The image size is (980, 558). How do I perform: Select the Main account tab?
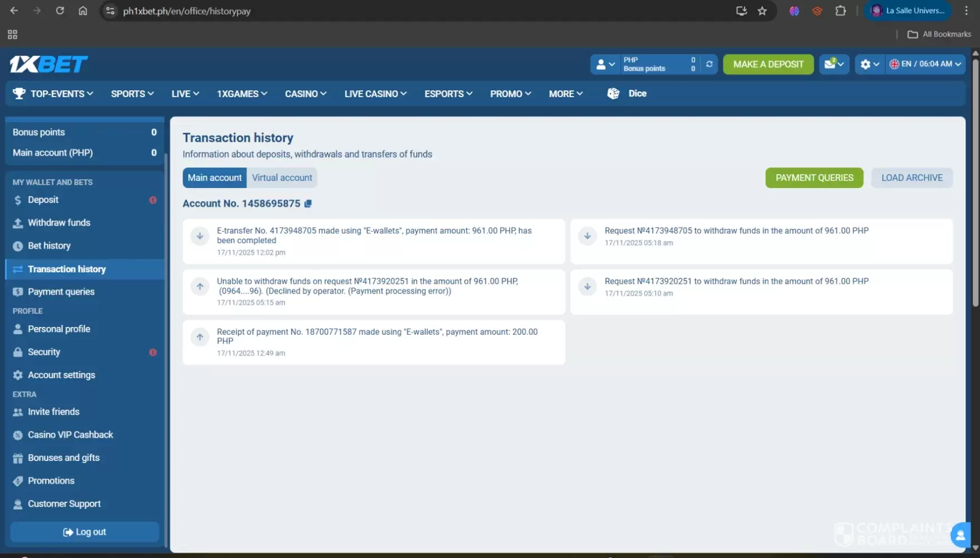click(214, 177)
